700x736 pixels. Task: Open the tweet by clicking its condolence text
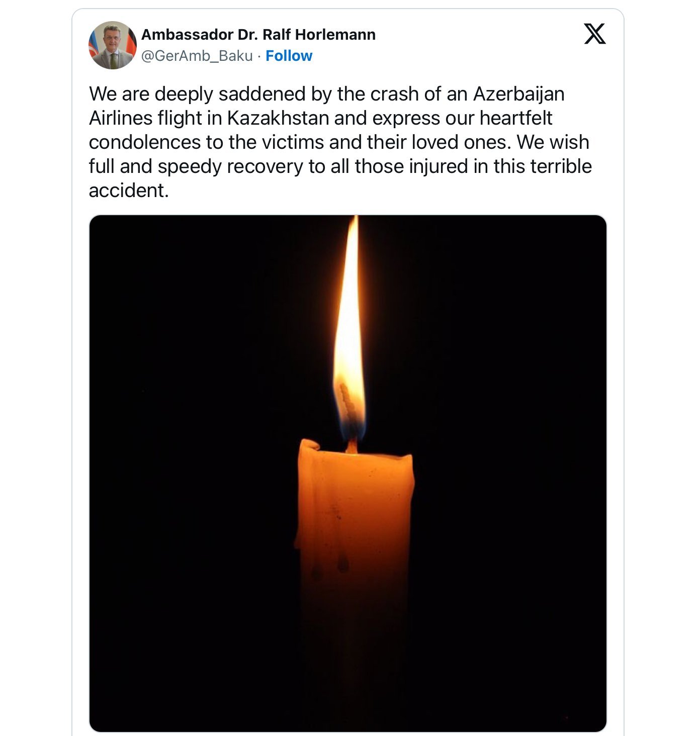tap(340, 142)
